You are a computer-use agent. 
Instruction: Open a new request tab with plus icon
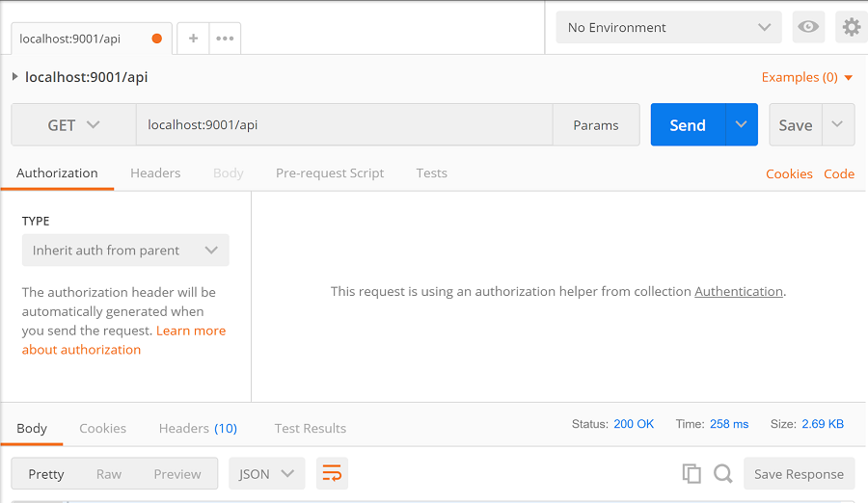pyautogui.click(x=193, y=39)
